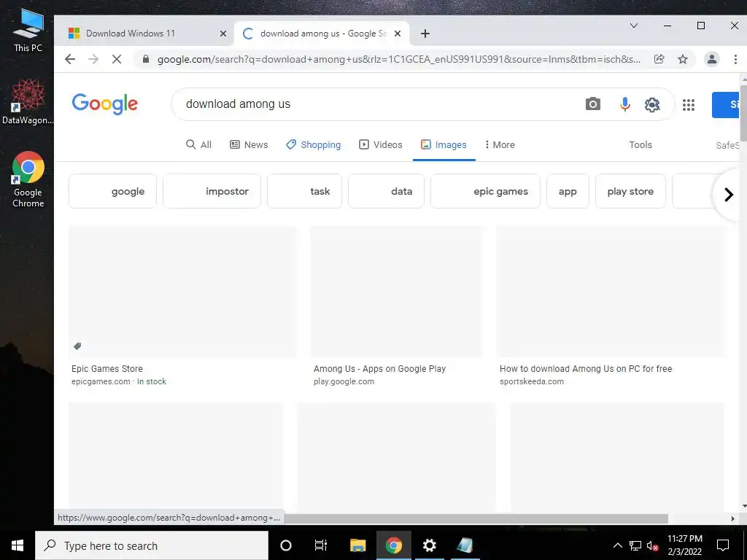The height and width of the screenshot is (560, 747).
Task: Go to the Google logo homepage
Action: click(105, 104)
